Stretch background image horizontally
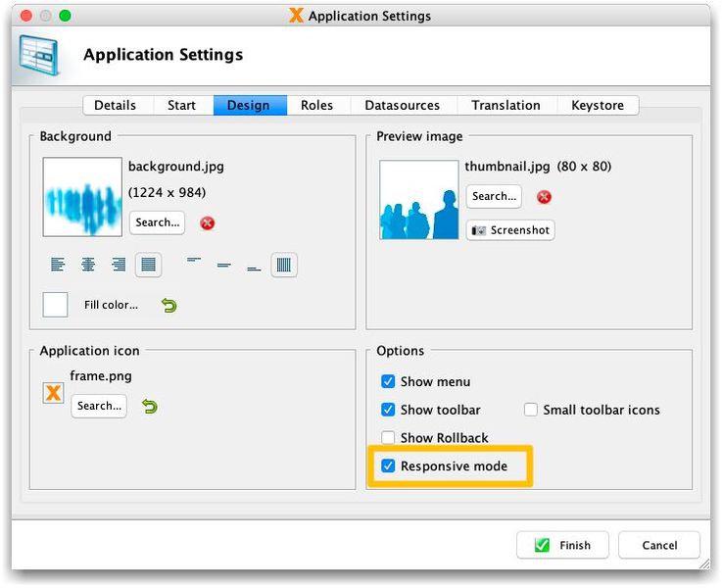The image size is (722, 588). [x=148, y=265]
